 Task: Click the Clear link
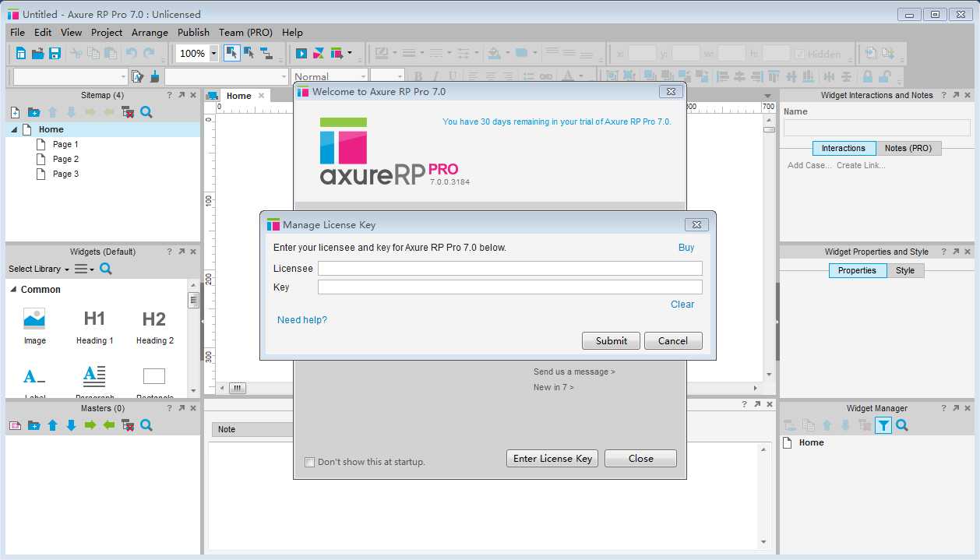[682, 305]
